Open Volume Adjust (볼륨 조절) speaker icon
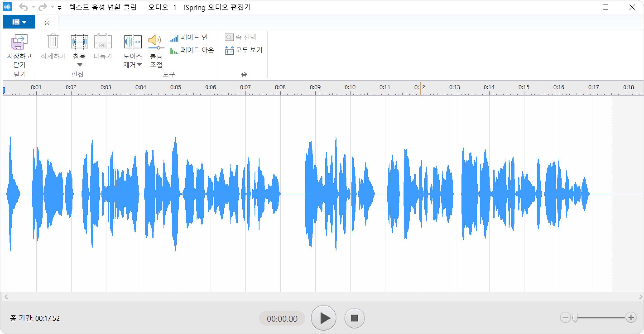This screenshot has height=334, width=644. [x=156, y=42]
